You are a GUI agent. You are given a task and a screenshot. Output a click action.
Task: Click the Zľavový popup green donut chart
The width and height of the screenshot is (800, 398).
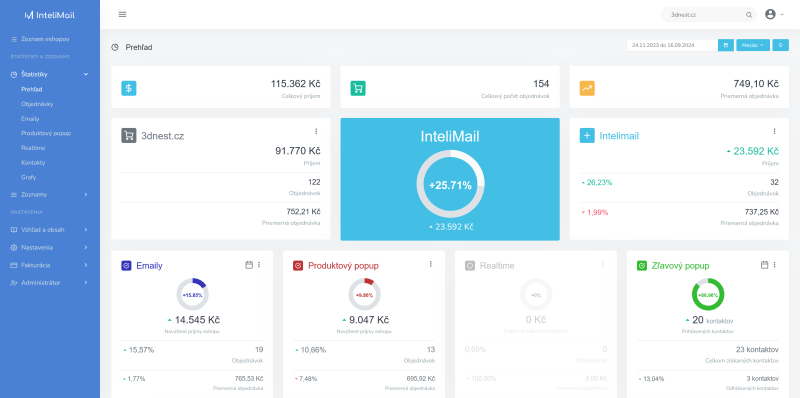(x=708, y=294)
